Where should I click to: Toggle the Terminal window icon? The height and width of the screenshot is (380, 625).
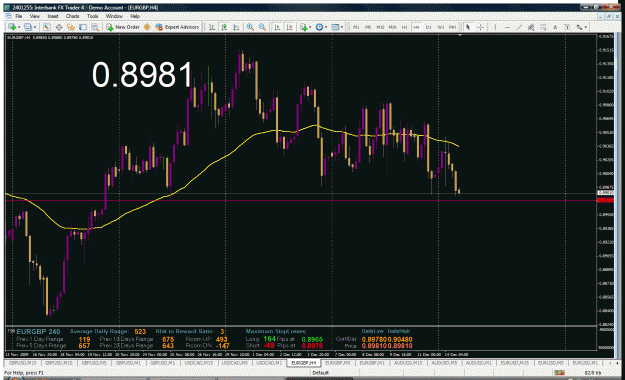click(83, 27)
